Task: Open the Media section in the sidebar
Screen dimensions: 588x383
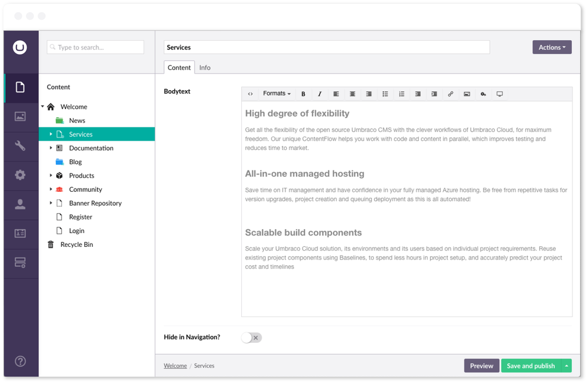Action: [20, 117]
